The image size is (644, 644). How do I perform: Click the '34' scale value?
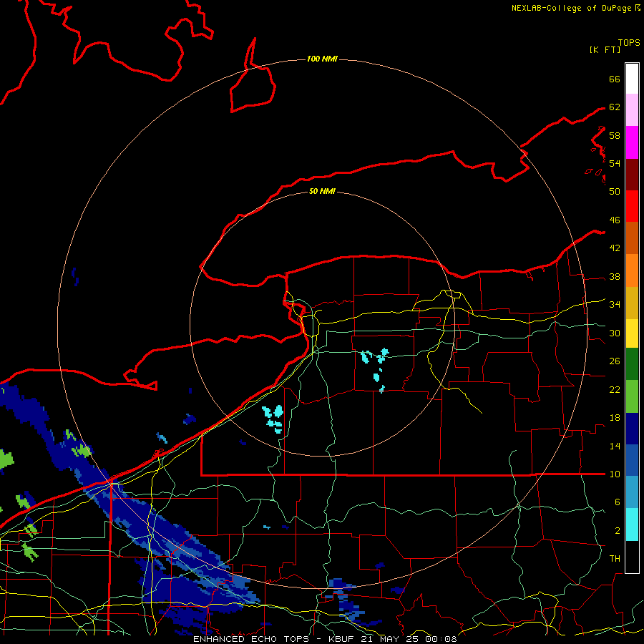(615, 305)
